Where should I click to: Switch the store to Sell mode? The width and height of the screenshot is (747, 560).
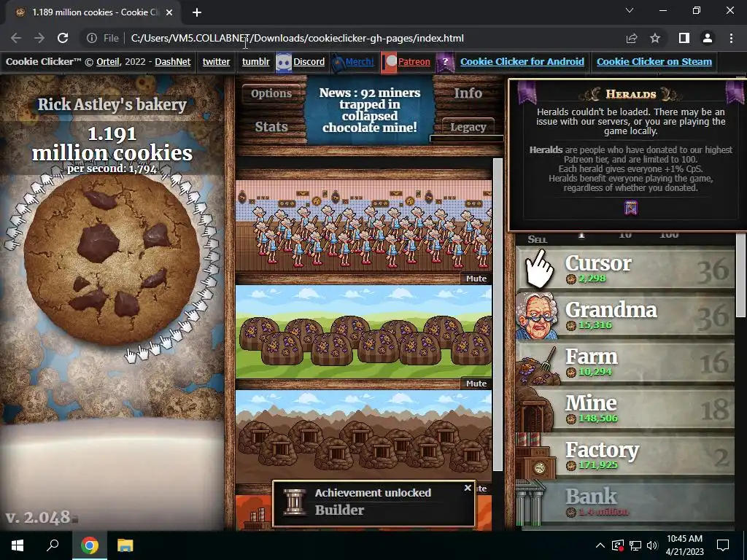[537, 239]
